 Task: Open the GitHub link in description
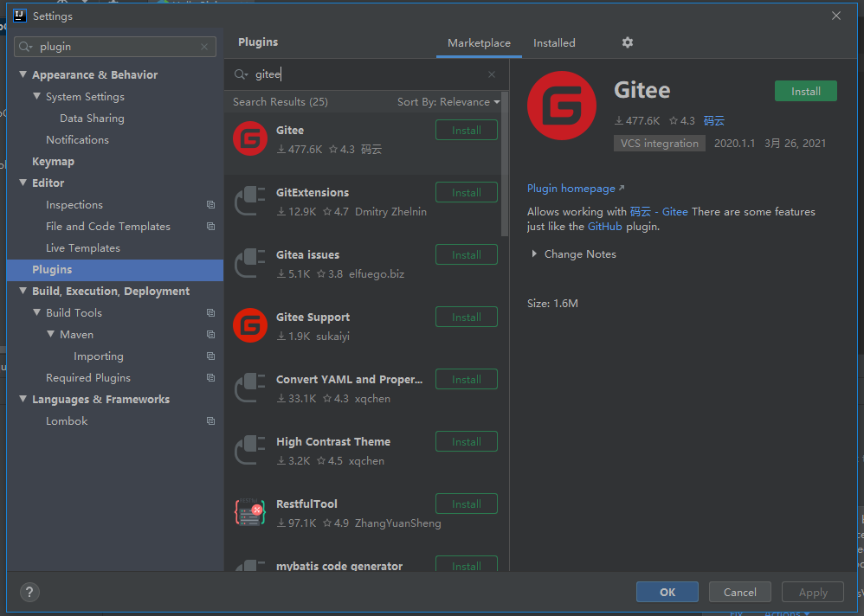(604, 227)
